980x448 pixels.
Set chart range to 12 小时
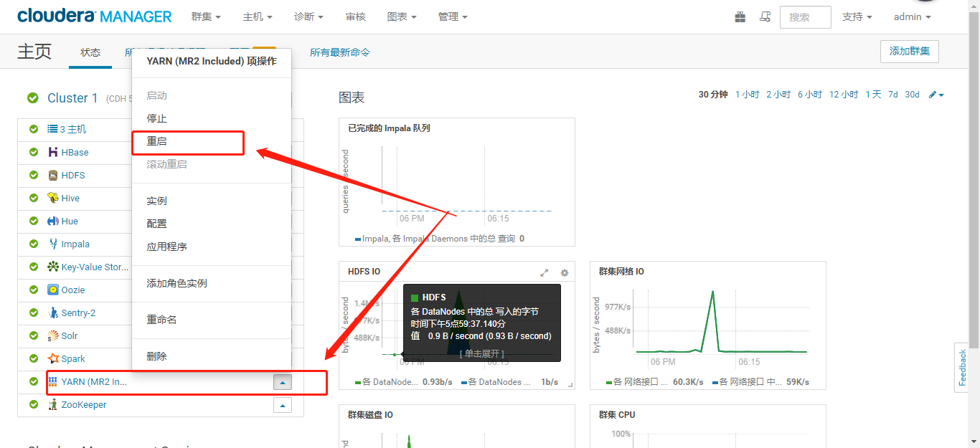pos(844,95)
